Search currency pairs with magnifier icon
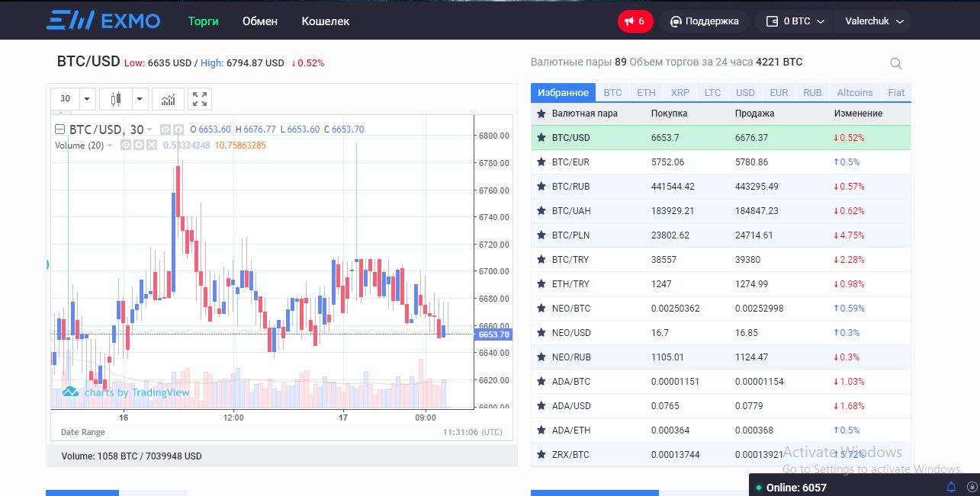The height and width of the screenshot is (496, 980). pyautogui.click(x=896, y=63)
